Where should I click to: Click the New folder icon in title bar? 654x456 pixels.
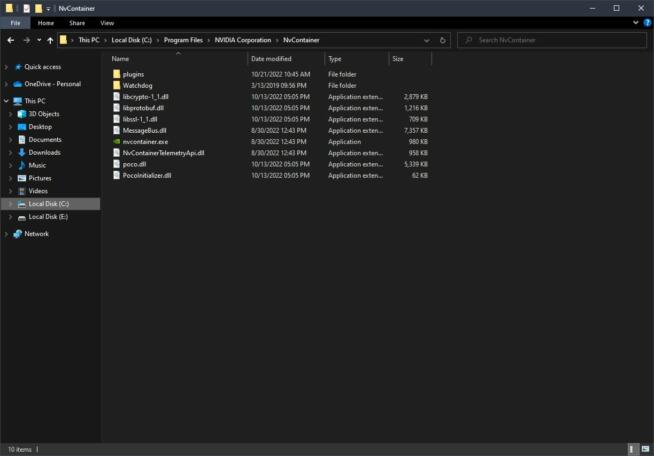coord(38,8)
